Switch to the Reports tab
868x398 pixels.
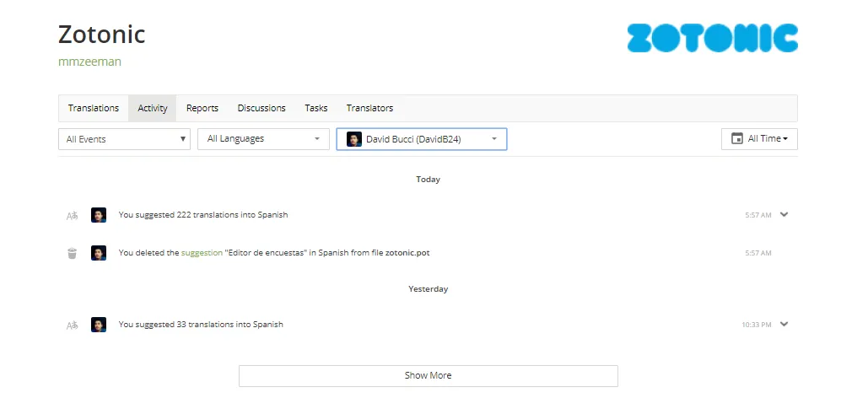click(202, 109)
